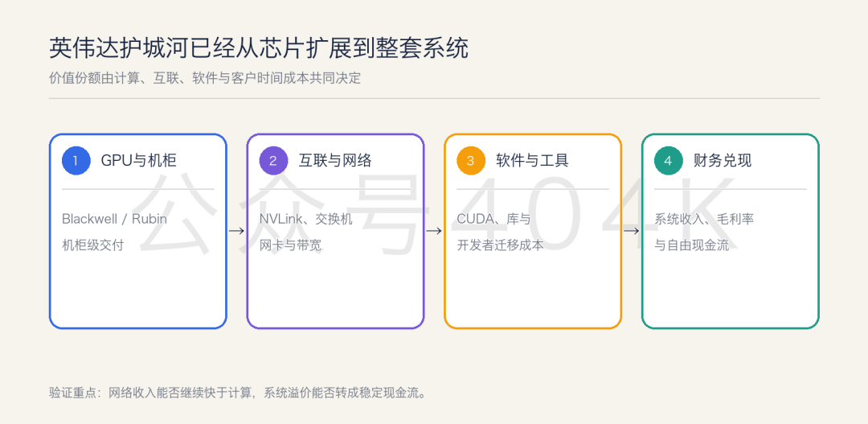
Task: Click the CUDA、库与 text line
Action: tap(493, 219)
